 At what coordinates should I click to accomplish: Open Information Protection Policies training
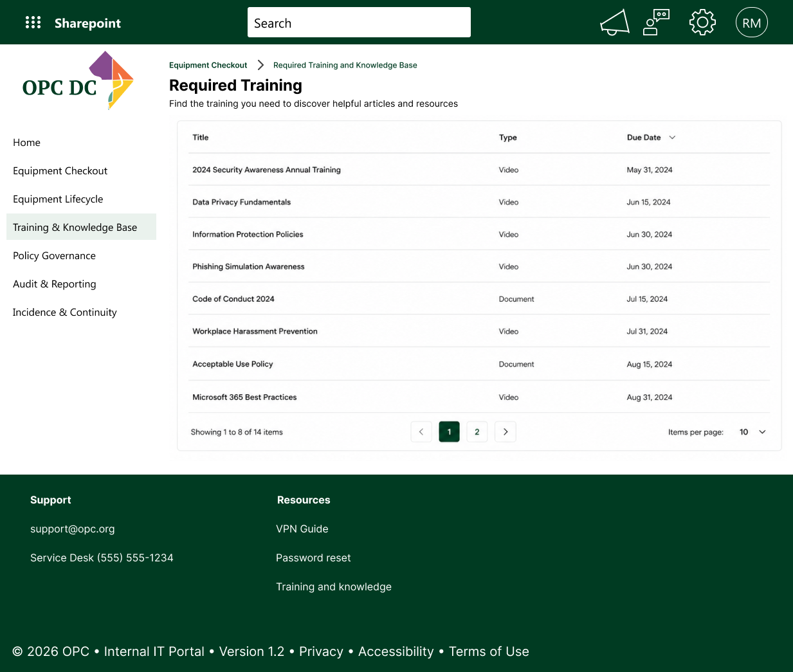click(x=248, y=234)
